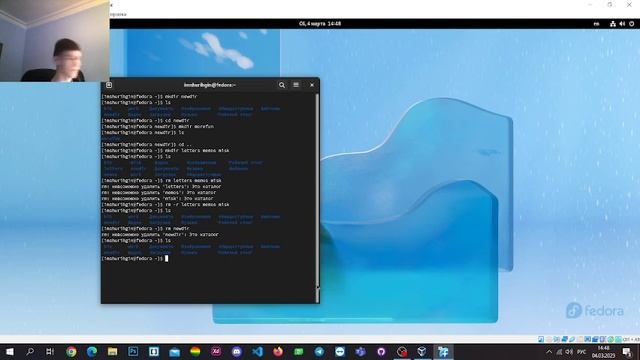Open Discord from the taskbar

pos(237,351)
